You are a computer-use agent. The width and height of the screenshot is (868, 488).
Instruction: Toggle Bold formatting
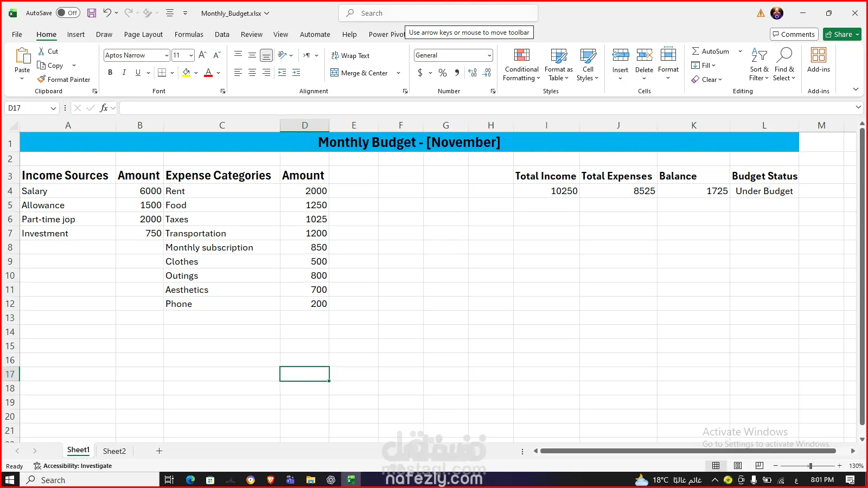(x=110, y=73)
